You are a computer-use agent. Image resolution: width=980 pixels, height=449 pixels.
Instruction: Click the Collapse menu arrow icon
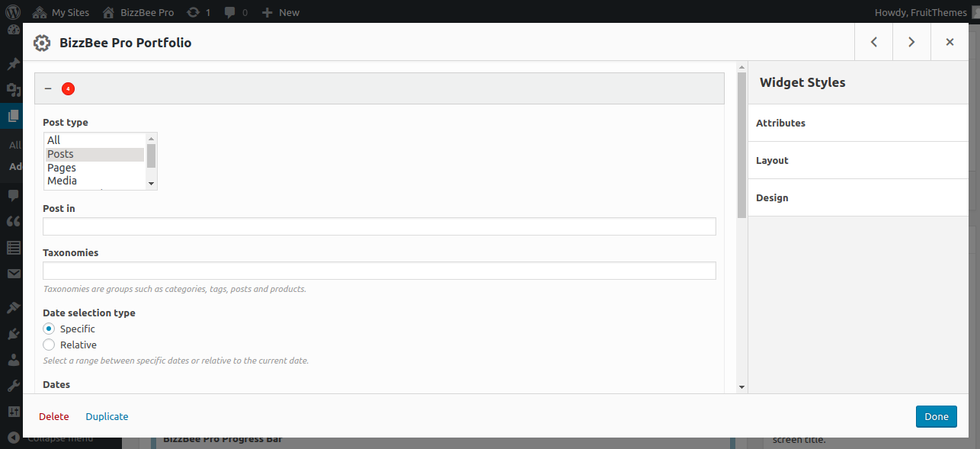[13, 438]
